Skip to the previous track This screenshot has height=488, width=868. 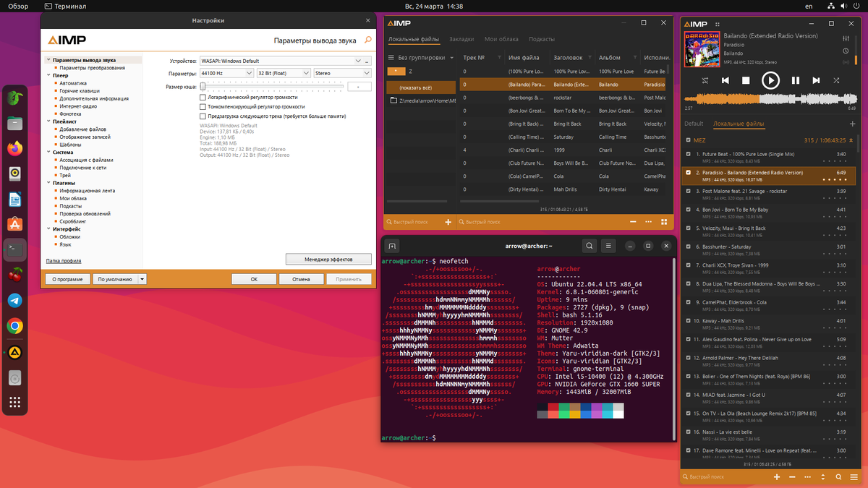[726, 80]
